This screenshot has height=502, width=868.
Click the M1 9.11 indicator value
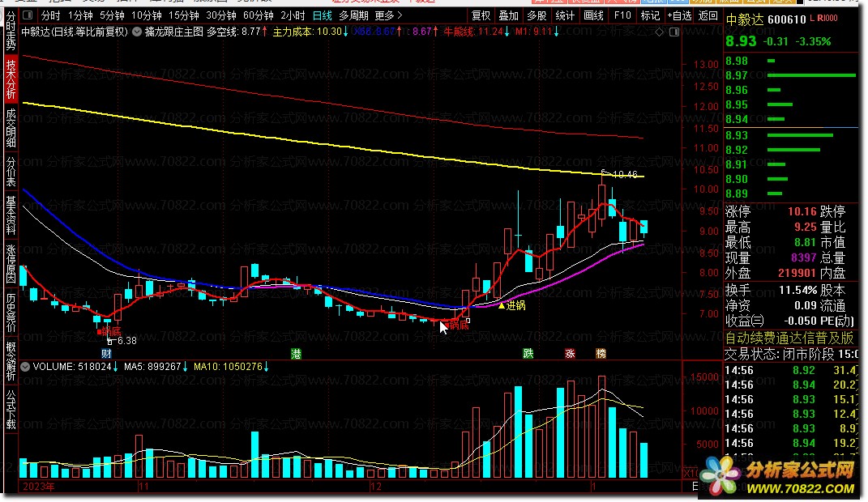point(537,32)
